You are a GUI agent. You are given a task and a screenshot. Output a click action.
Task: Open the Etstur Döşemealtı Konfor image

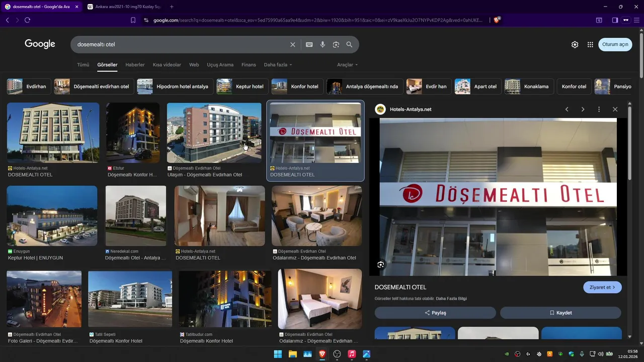(x=133, y=133)
